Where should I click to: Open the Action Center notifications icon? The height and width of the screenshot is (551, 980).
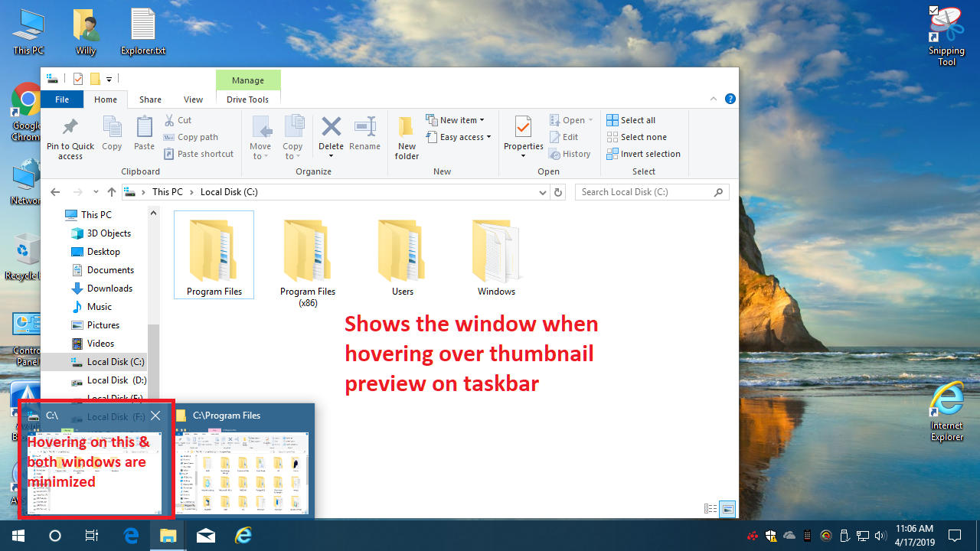coord(955,536)
